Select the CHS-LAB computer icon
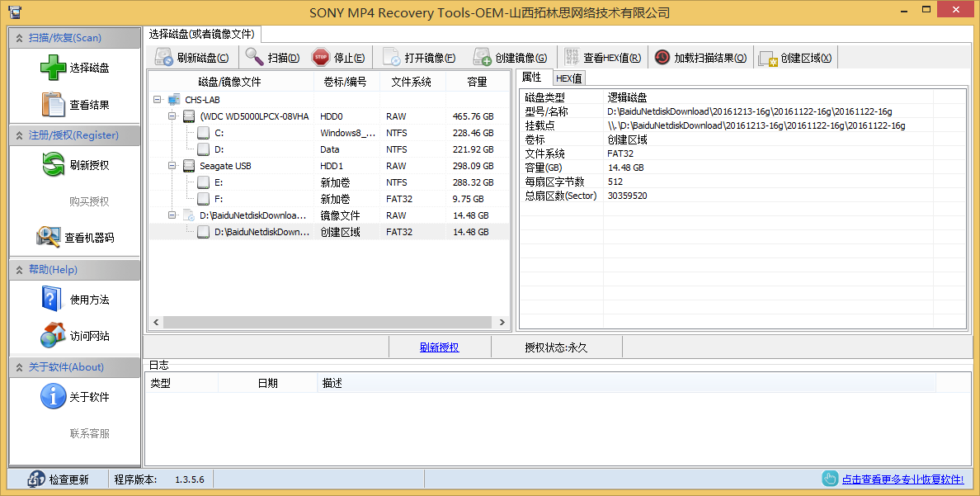Viewport: 980px width, 496px height. [x=174, y=100]
